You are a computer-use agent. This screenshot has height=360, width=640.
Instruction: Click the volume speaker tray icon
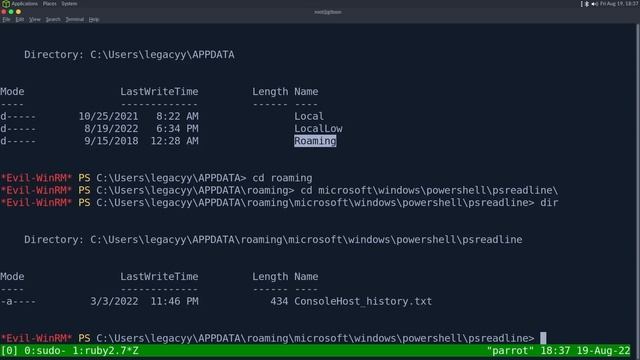594,4
